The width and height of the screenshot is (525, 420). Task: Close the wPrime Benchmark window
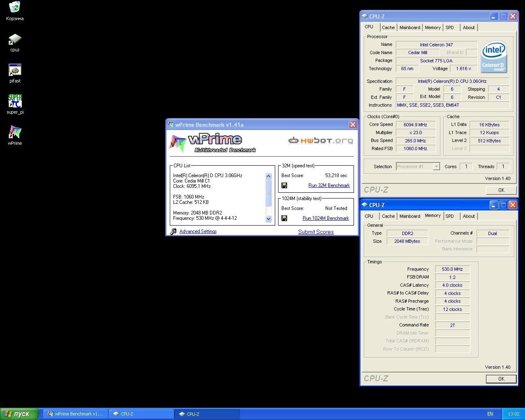coord(353,124)
